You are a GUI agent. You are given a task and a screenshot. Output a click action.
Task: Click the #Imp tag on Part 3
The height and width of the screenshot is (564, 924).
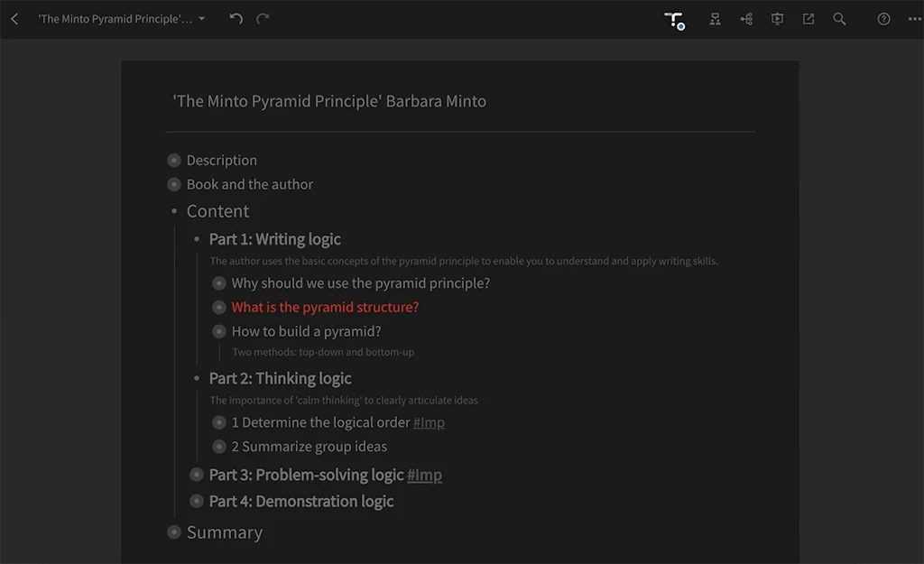[424, 475]
